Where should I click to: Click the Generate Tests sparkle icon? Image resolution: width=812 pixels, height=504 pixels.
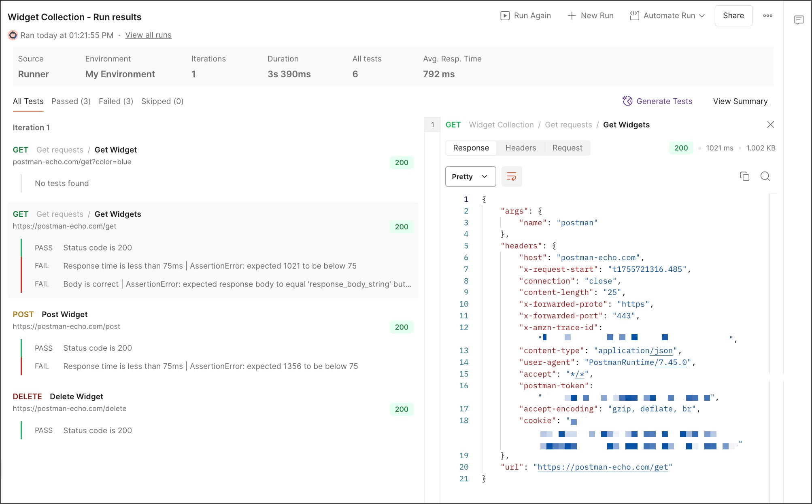(x=627, y=101)
